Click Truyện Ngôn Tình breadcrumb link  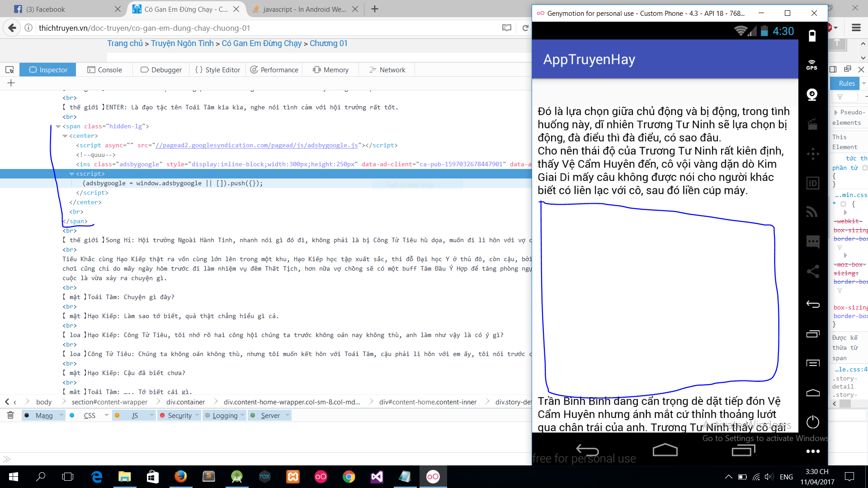pyautogui.click(x=182, y=43)
